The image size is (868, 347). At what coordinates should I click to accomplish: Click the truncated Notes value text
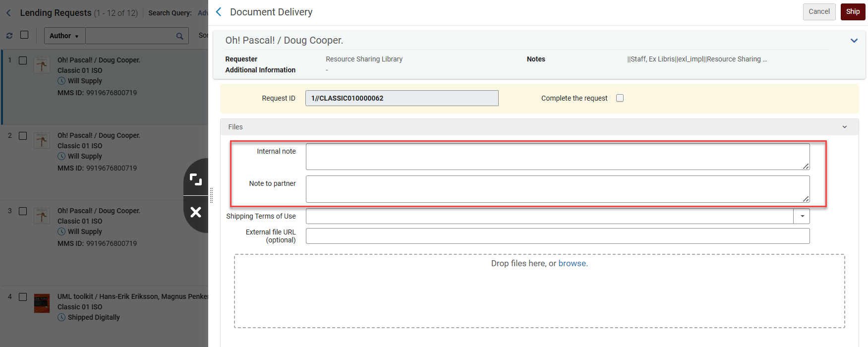[697, 59]
